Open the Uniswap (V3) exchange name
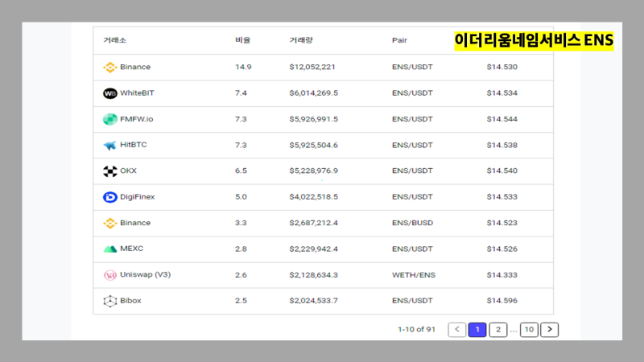Screen dimensions: 644x362 [x=146, y=274]
